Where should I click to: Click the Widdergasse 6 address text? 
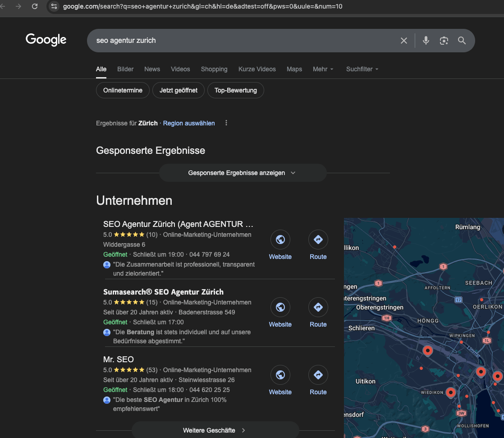(x=124, y=245)
